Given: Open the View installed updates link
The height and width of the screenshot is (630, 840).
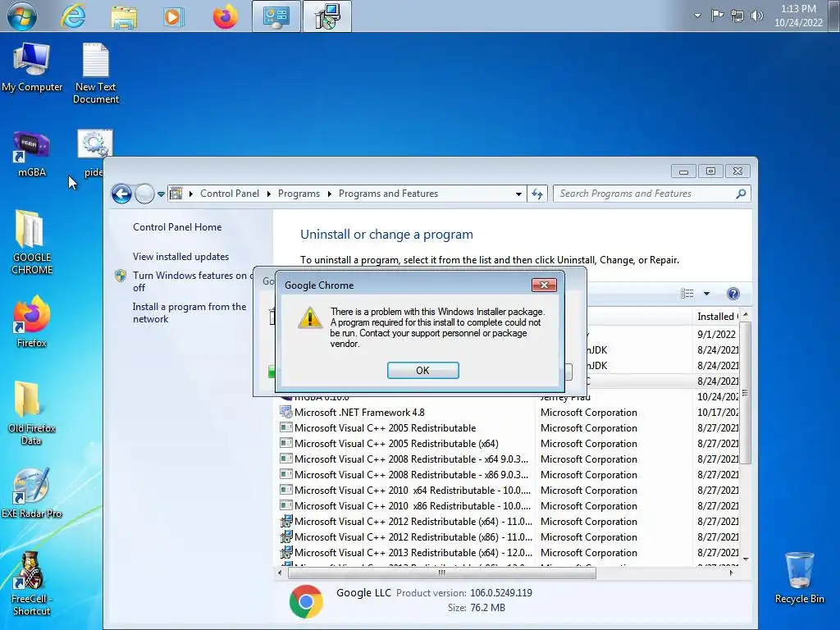Looking at the screenshot, I should [x=180, y=257].
